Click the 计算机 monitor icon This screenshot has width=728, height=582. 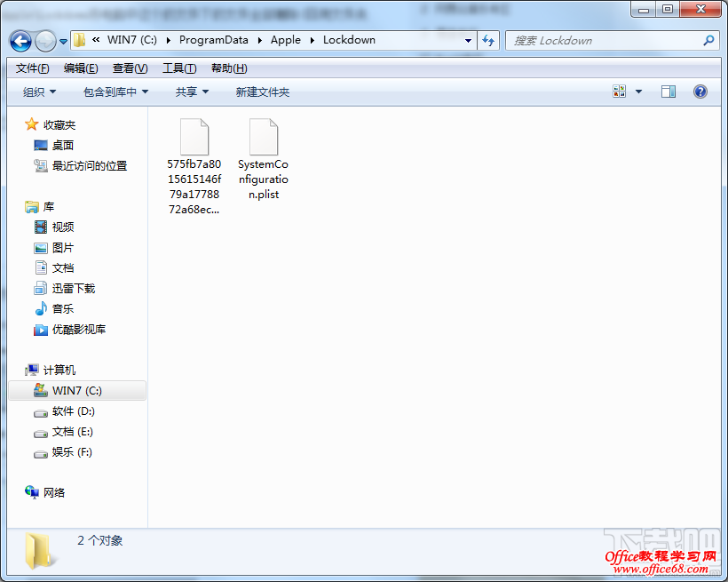click(x=32, y=370)
